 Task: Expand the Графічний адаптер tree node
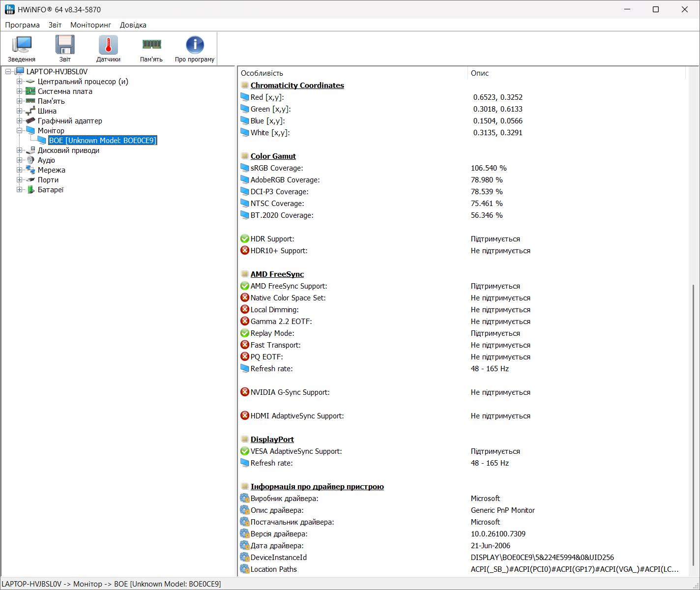(19, 121)
